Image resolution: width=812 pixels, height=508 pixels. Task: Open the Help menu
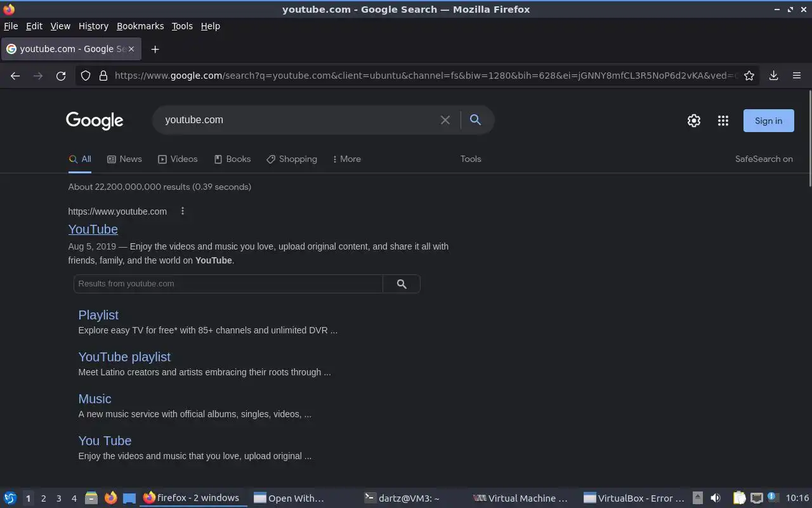pyautogui.click(x=210, y=26)
